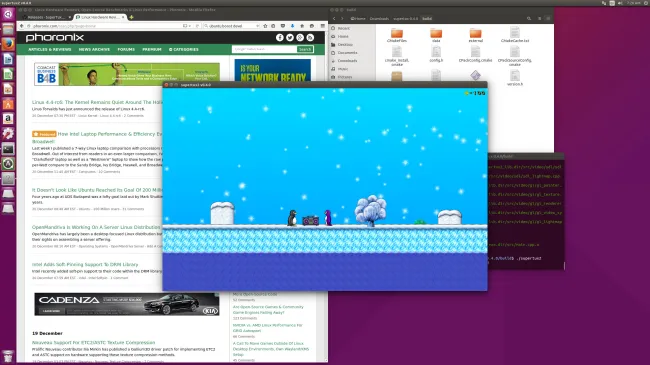This screenshot has width=650, height=365.
Task: Toggle file manager grid view button
Action: (548, 19)
